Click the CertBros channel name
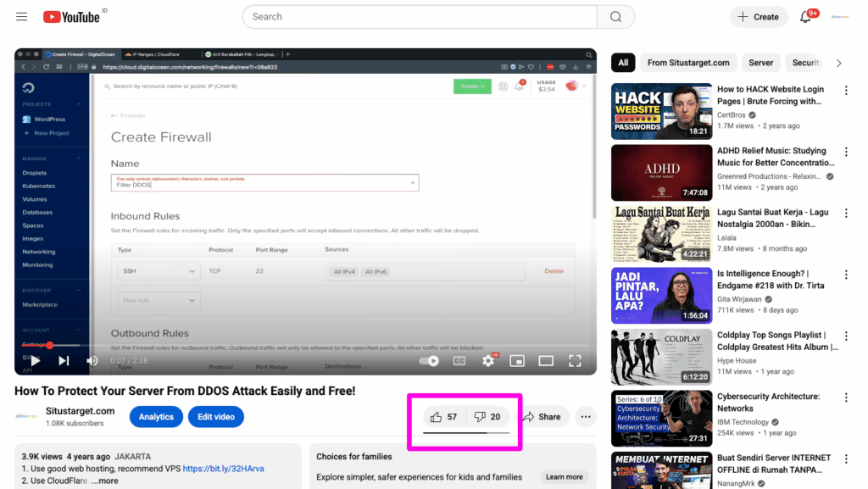 [x=732, y=115]
